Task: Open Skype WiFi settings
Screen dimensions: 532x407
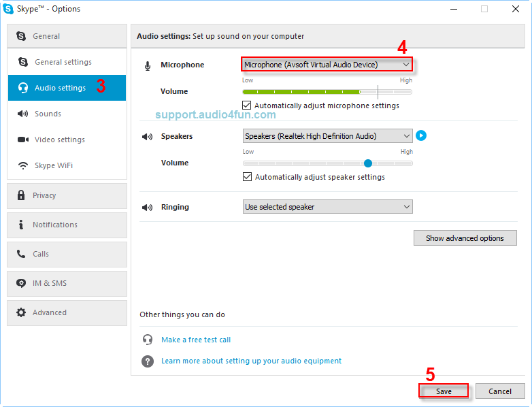Action: tap(67, 165)
